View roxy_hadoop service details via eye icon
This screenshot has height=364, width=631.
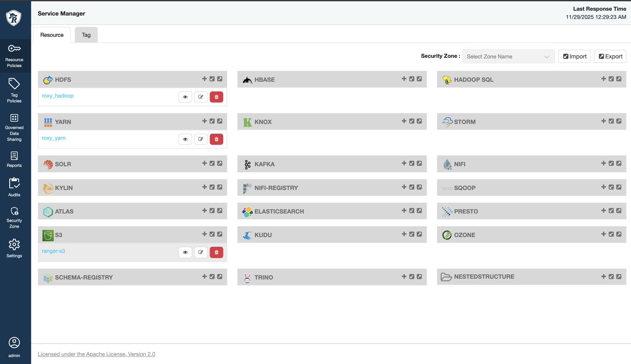point(185,97)
